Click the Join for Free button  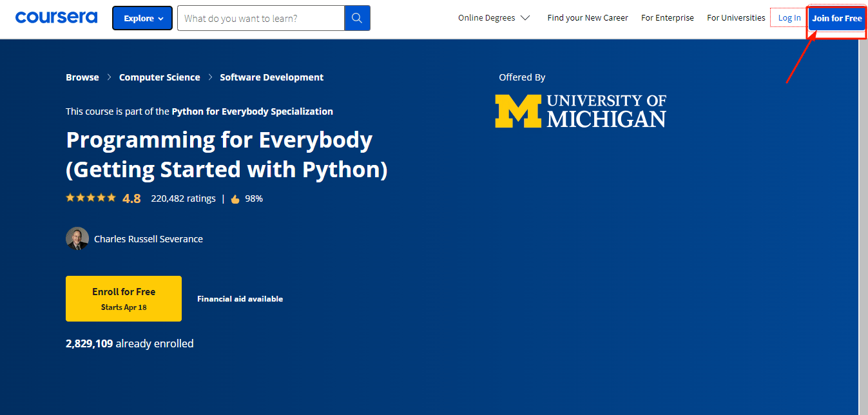836,18
